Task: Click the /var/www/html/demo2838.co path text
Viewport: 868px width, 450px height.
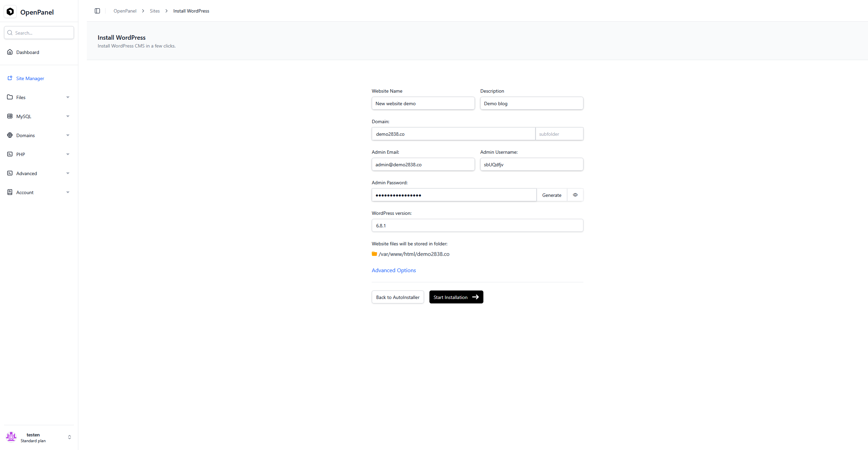Action: click(x=414, y=254)
